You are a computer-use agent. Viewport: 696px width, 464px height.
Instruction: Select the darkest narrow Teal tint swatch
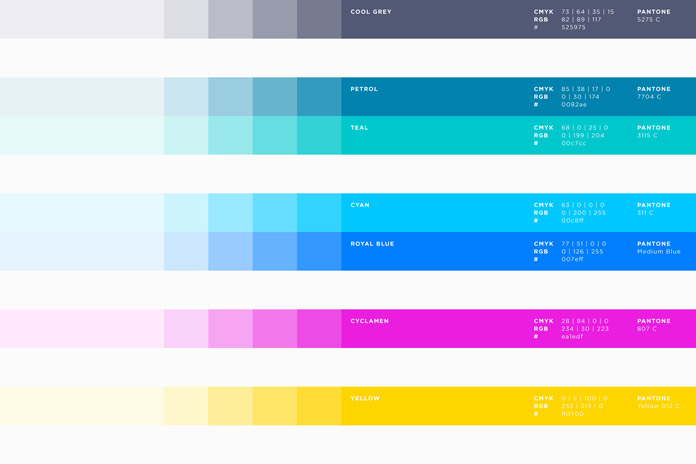pyautogui.click(x=319, y=135)
